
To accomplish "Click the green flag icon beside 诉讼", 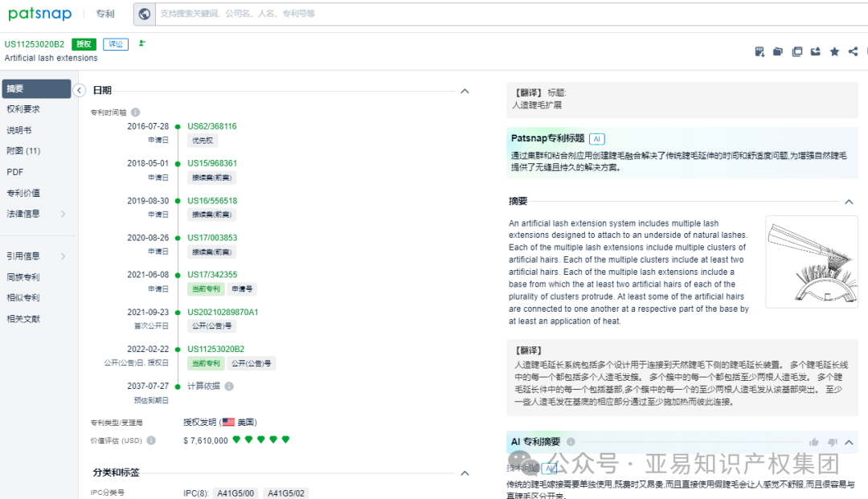I will (x=142, y=43).
